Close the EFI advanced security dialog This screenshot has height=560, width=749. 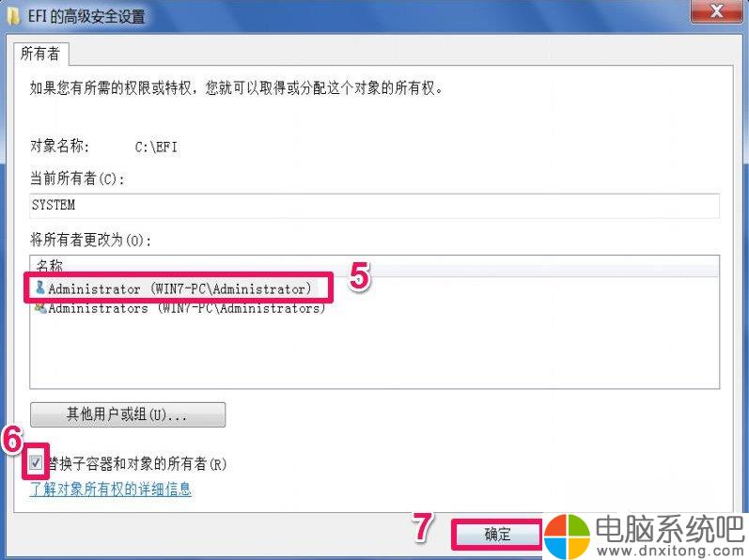pyautogui.click(x=716, y=11)
